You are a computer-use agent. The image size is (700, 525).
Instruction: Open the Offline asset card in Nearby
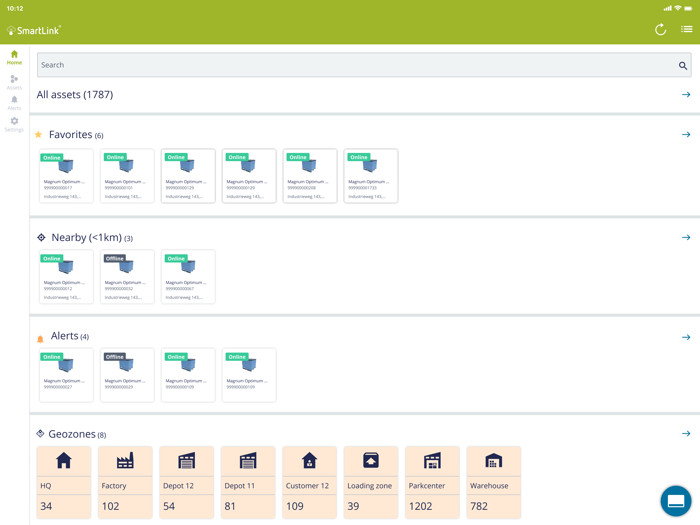coord(127,277)
